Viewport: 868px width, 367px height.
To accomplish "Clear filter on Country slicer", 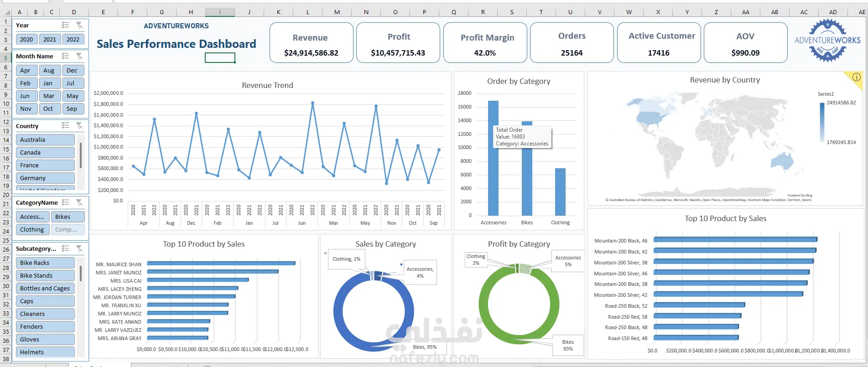I will pyautogui.click(x=79, y=125).
